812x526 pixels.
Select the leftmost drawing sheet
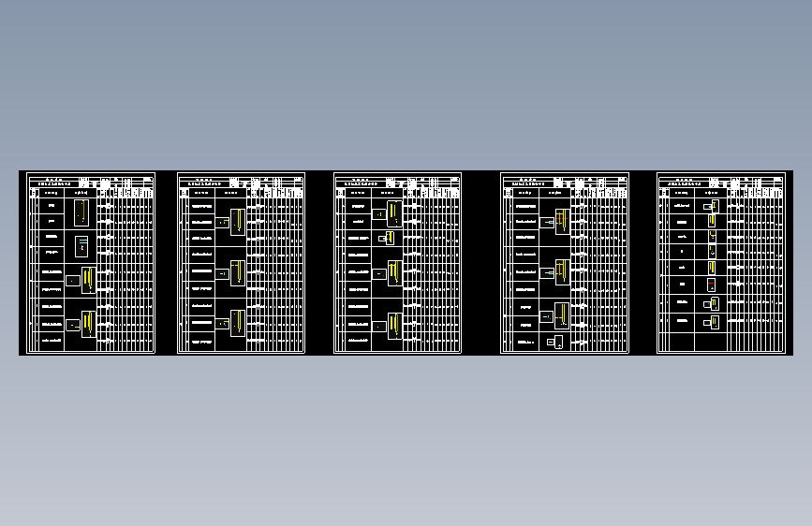coord(91,263)
